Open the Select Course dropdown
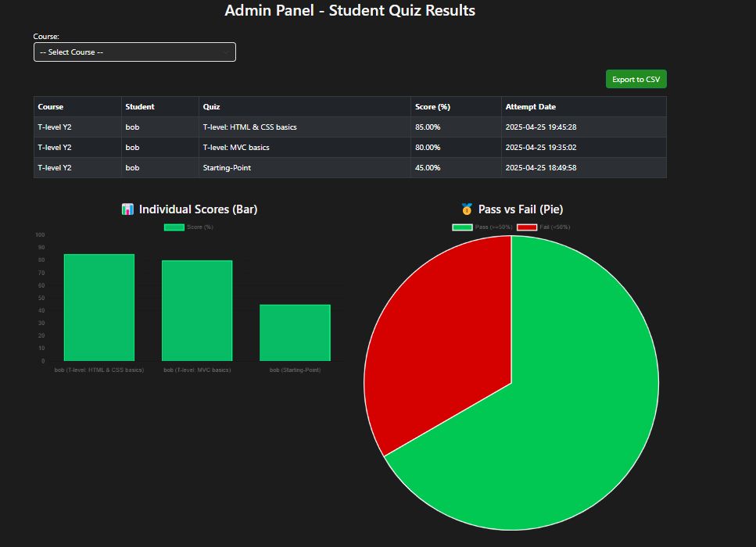 pyautogui.click(x=134, y=52)
